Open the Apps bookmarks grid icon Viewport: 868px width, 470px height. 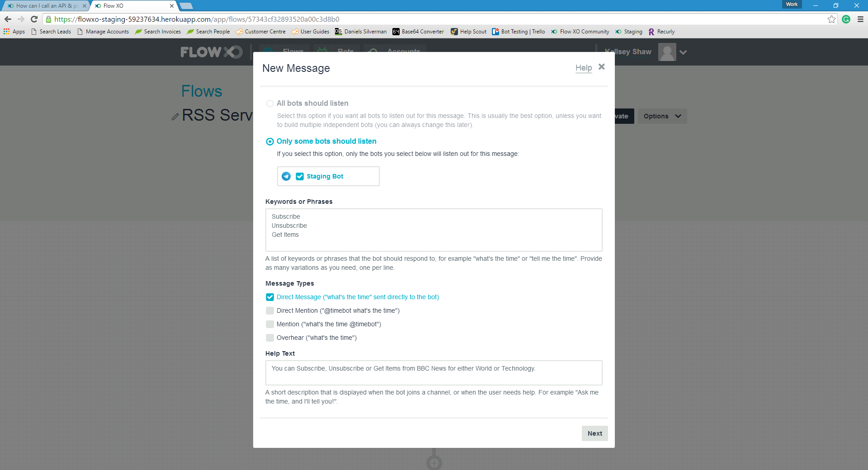(x=7, y=32)
